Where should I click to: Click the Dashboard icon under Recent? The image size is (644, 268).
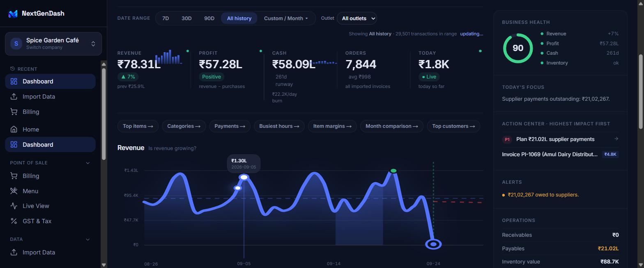point(14,81)
